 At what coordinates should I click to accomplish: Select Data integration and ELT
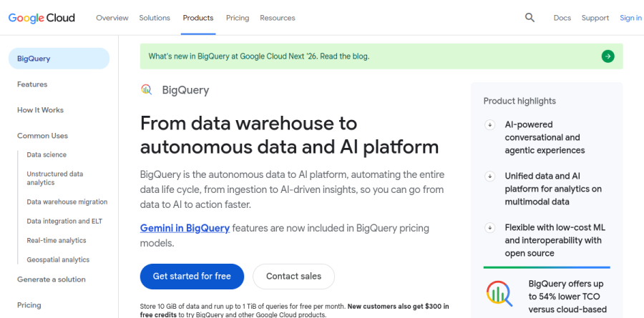64,221
